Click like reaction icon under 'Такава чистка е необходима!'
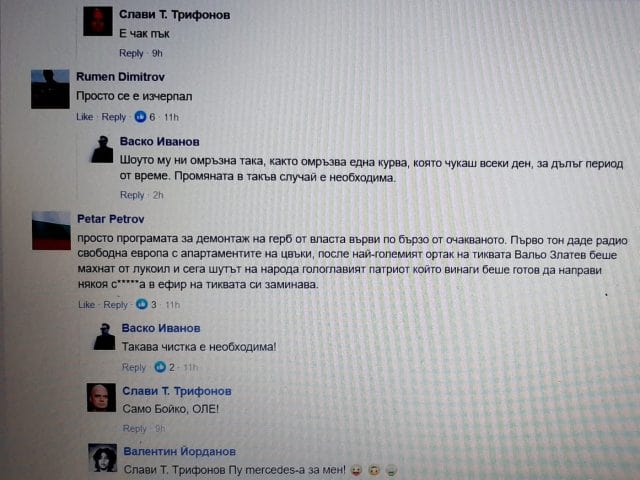The width and height of the screenshot is (640, 480). (160, 367)
